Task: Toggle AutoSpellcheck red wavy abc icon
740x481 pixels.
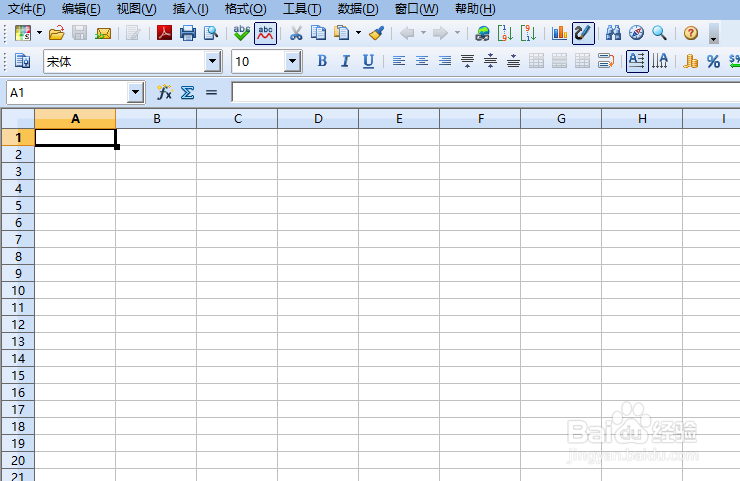Action: [x=266, y=33]
